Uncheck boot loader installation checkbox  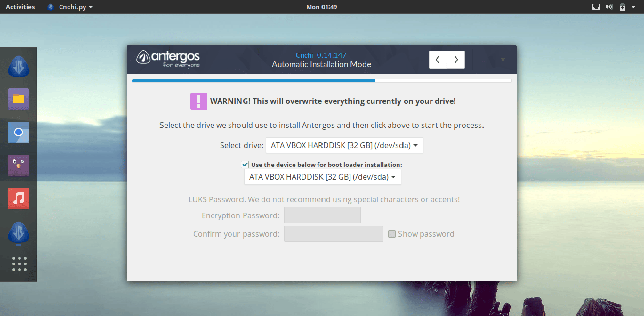point(245,164)
